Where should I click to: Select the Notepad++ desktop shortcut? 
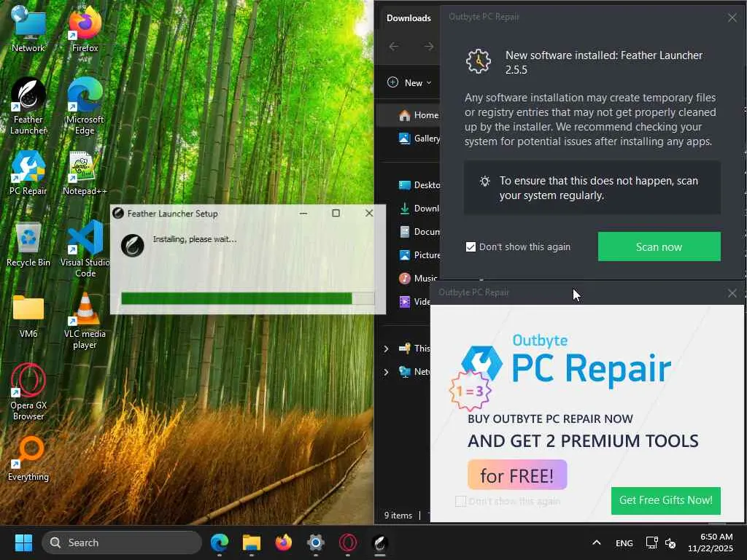coord(85,172)
